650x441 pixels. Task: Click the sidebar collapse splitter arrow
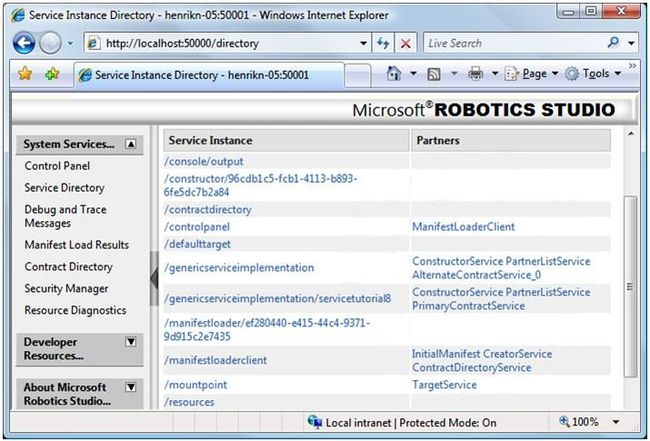[x=154, y=279]
